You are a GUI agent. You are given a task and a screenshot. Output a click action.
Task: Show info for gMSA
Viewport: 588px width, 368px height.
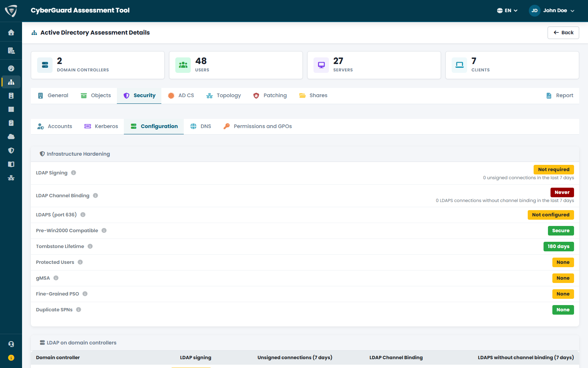coord(56,278)
